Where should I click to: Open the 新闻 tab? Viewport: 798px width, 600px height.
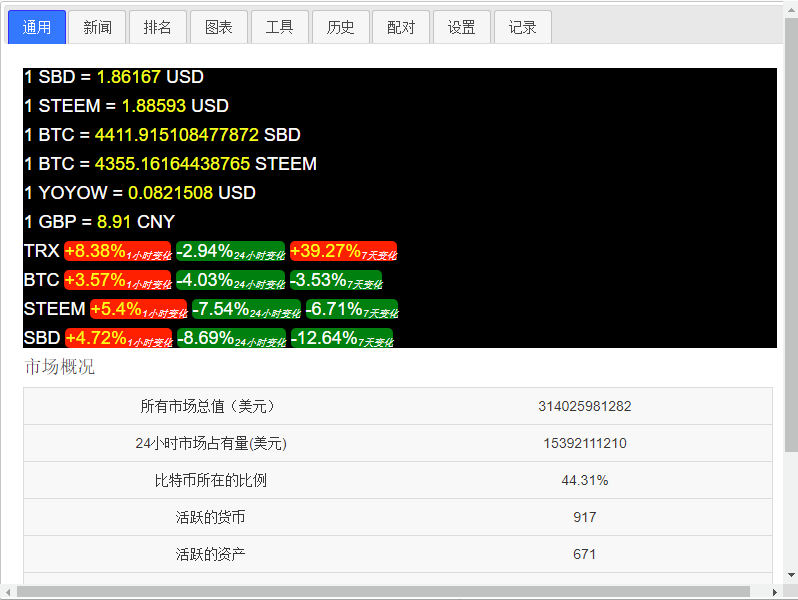(98, 27)
